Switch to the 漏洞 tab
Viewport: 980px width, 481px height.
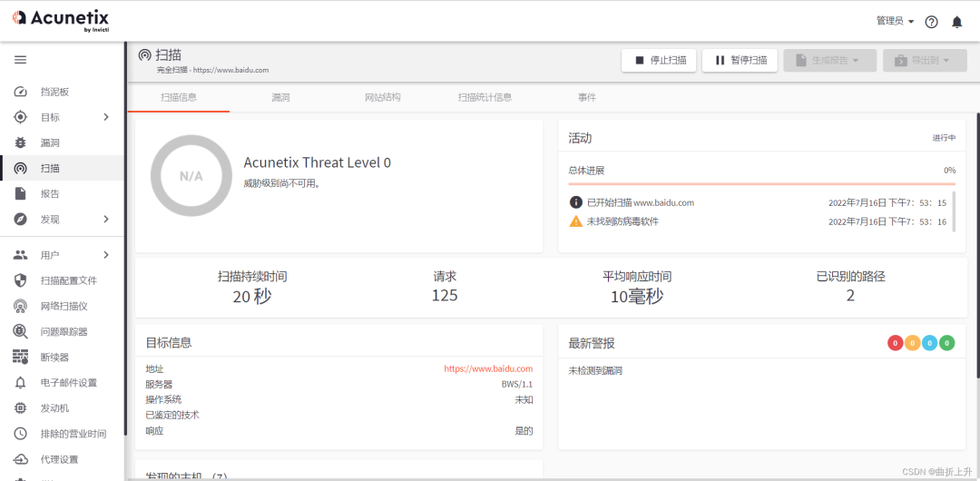pos(280,98)
